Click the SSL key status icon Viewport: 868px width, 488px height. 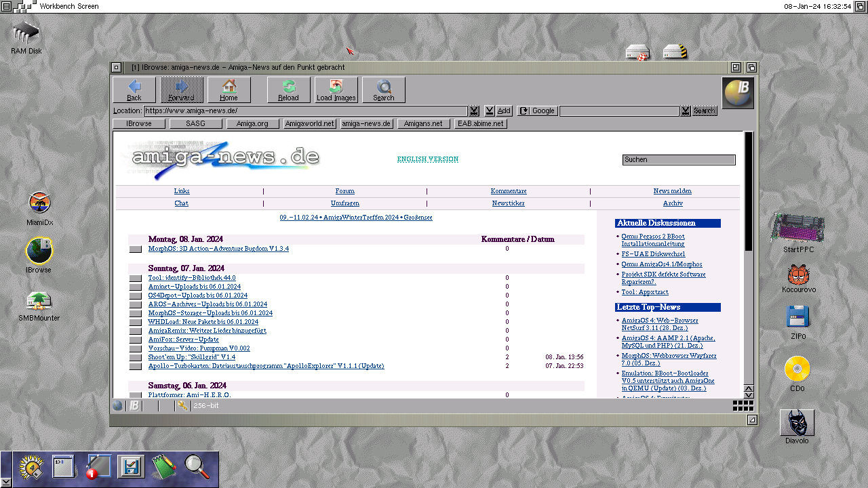[182, 405]
